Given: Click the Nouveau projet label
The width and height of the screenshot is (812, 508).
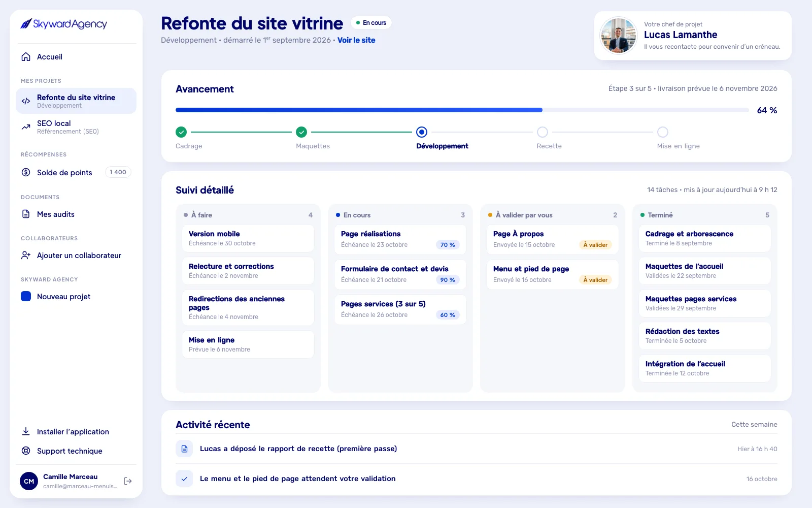Looking at the screenshot, I should (63, 297).
